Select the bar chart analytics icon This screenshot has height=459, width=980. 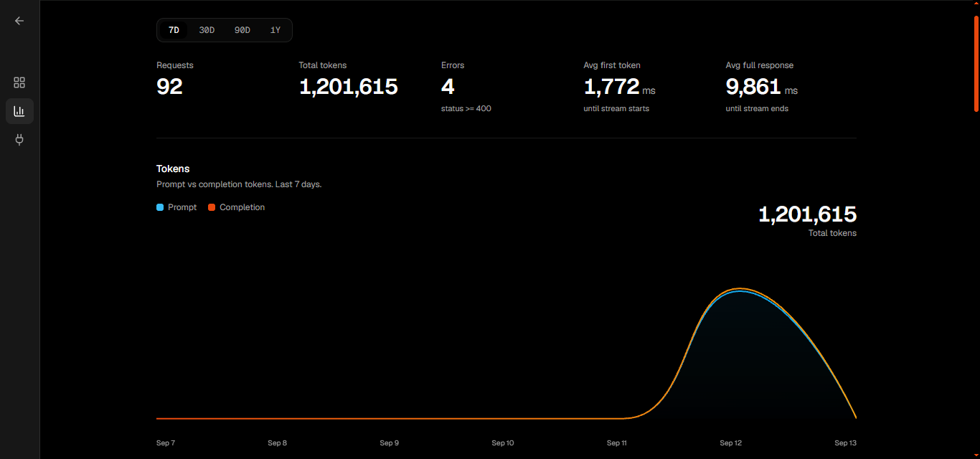[19, 111]
